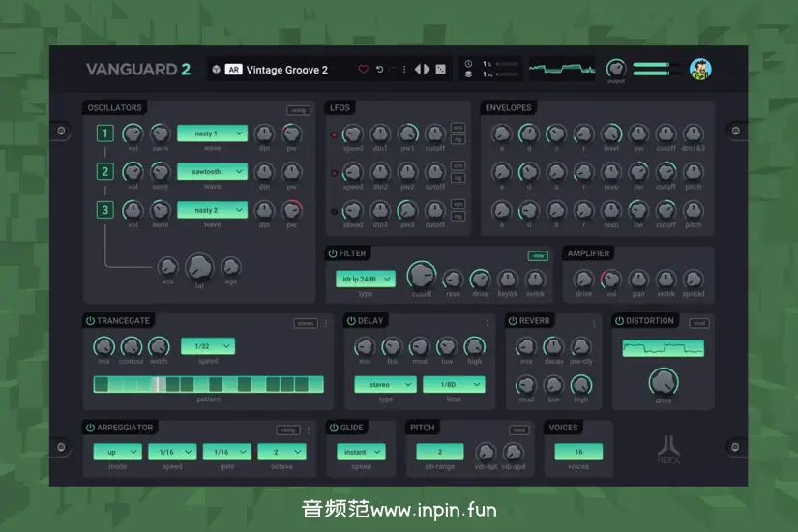Click the stereo button in Trancegate
Viewport: 798px width, 532px height.
click(305, 323)
